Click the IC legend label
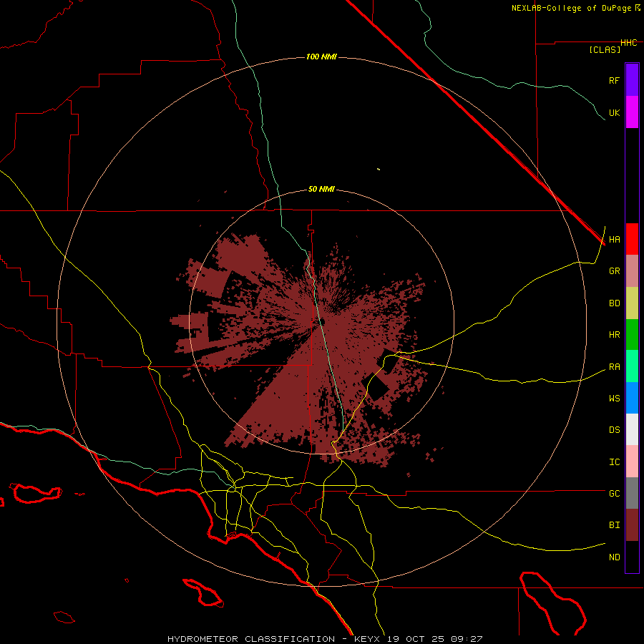644x644 pixels. (614, 462)
